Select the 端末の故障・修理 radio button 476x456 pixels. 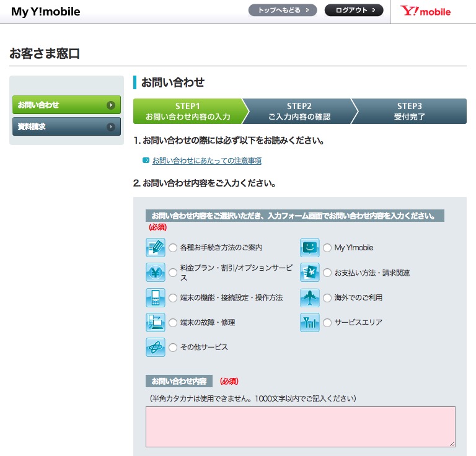point(173,323)
